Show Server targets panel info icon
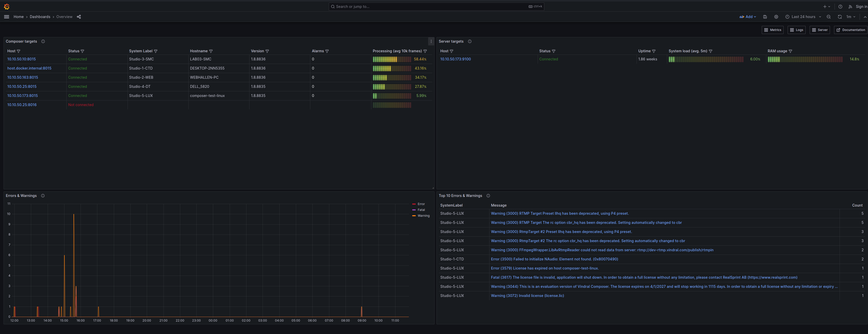Screen dimensions: 868x334 pyautogui.click(x=470, y=42)
